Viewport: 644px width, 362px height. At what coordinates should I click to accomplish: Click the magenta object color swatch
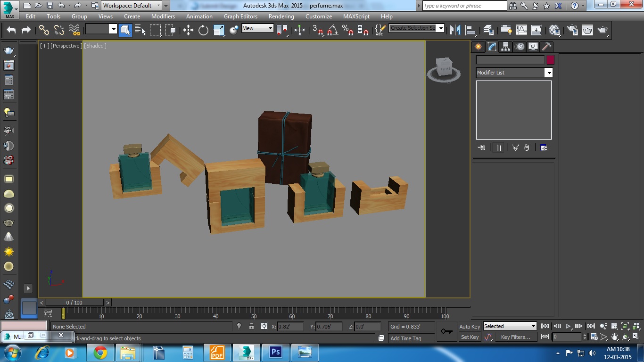[x=550, y=60]
